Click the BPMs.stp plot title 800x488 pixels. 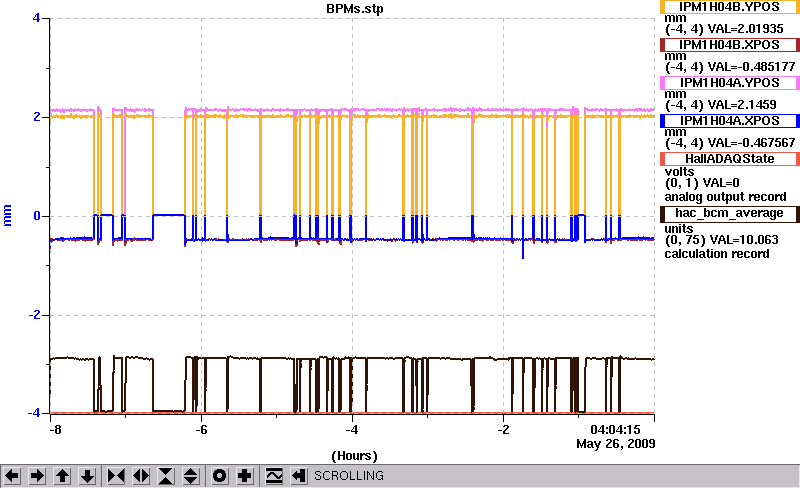tap(355, 9)
